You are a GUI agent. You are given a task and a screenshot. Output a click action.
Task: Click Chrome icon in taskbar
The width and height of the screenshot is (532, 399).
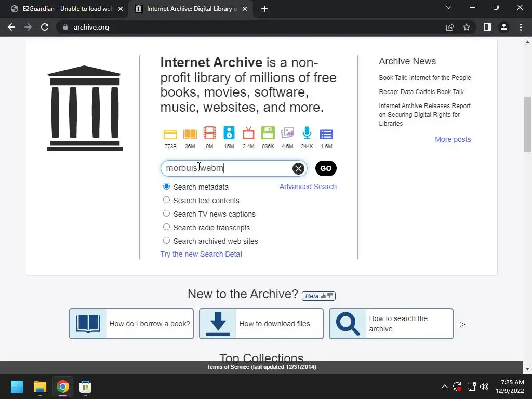63,387
